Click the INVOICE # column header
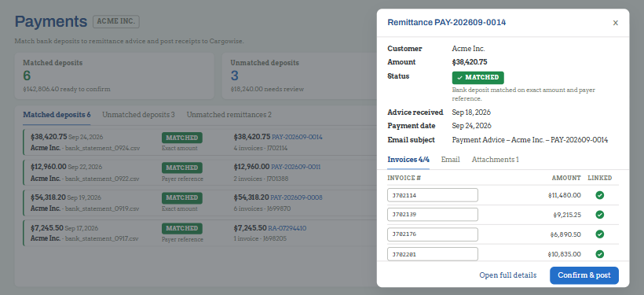 pyautogui.click(x=404, y=178)
